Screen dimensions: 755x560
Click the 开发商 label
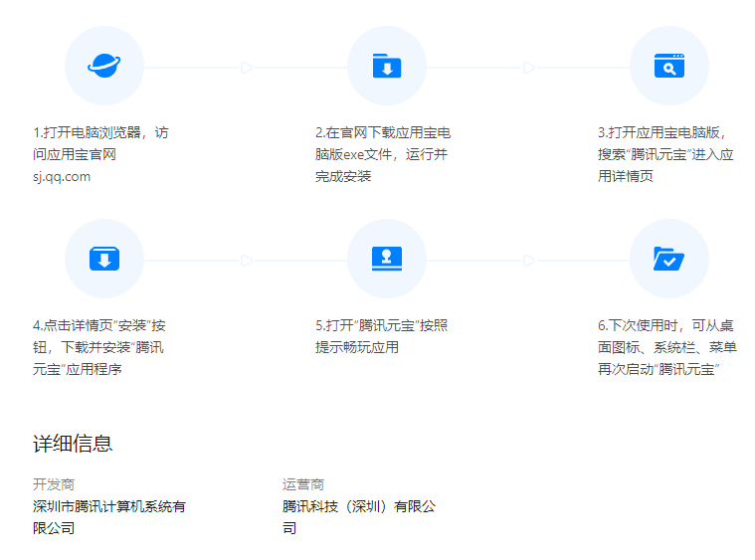[54, 484]
